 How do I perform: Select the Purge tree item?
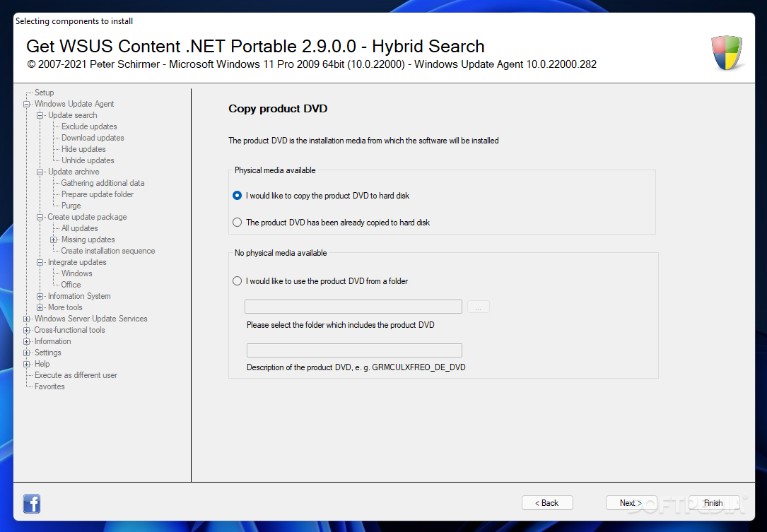point(71,206)
